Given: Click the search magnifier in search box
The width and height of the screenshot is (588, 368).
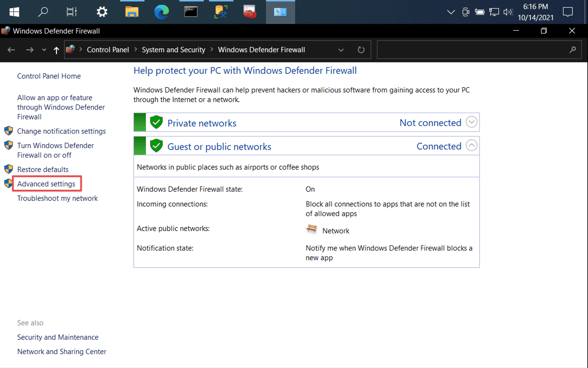Looking at the screenshot, I should 573,50.
